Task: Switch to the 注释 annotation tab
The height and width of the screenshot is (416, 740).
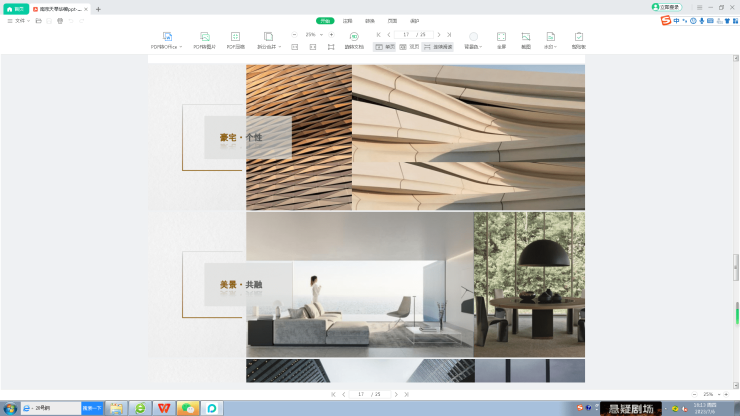Action: [x=347, y=20]
